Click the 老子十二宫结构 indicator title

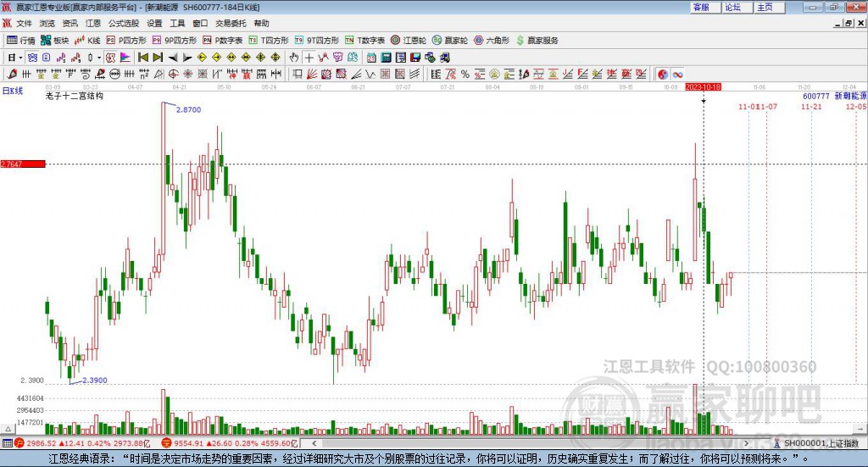coord(75,96)
